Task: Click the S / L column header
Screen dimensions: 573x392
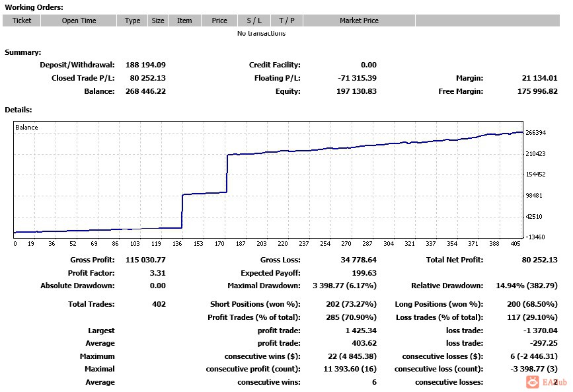Action: [254, 20]
